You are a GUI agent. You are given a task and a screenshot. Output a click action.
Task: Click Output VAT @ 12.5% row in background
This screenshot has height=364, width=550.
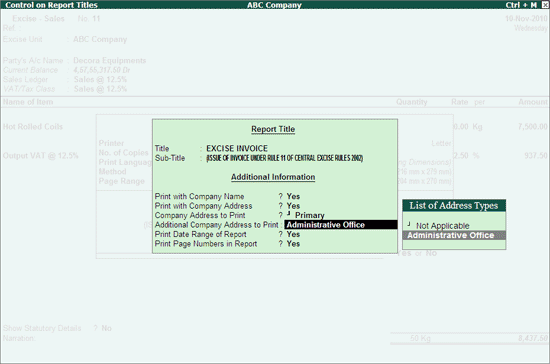[41, 156]
